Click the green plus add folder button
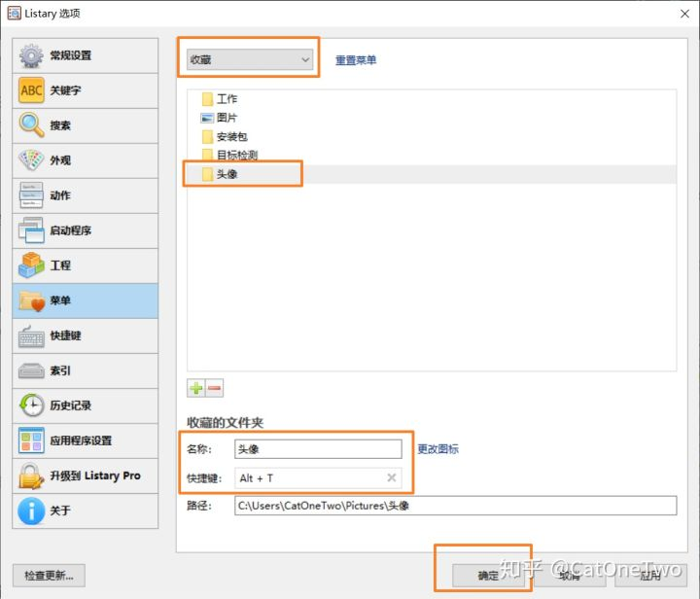Screen dimensions: 700x599 tap(196, 388)
